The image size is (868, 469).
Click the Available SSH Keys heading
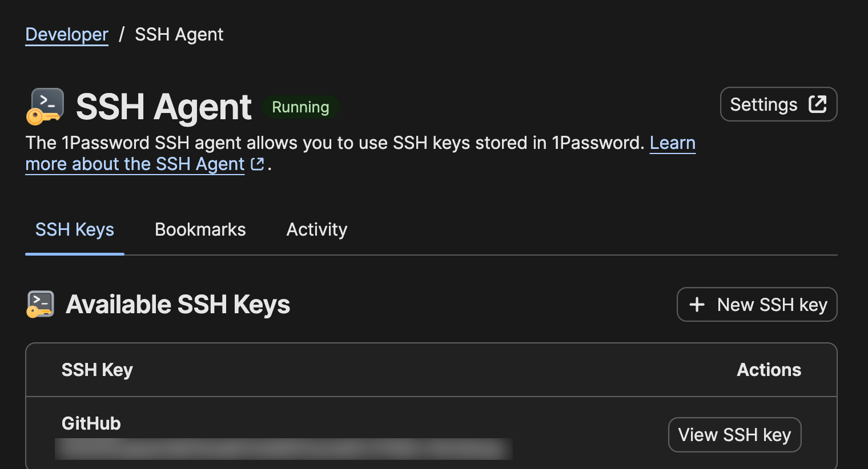coord(178,305)
